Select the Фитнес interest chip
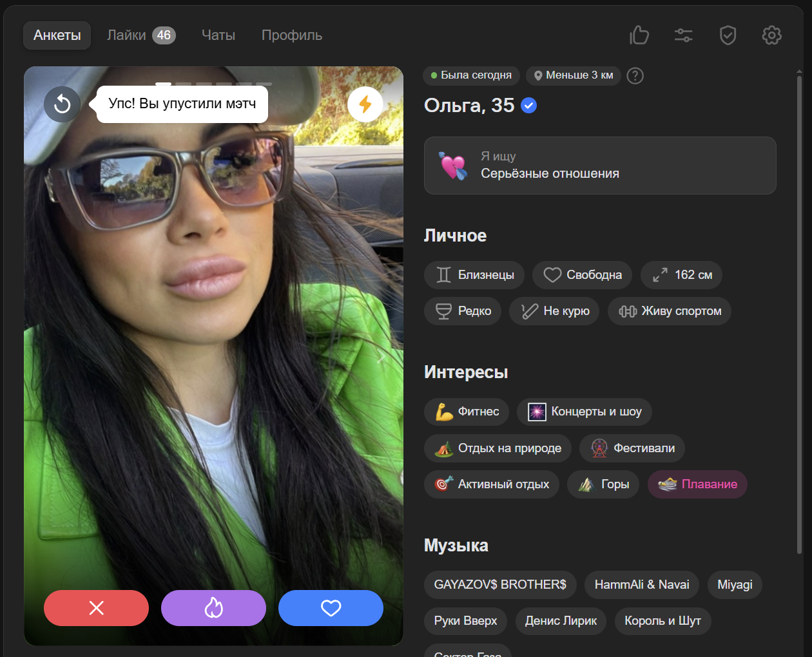 click(467, 412)
